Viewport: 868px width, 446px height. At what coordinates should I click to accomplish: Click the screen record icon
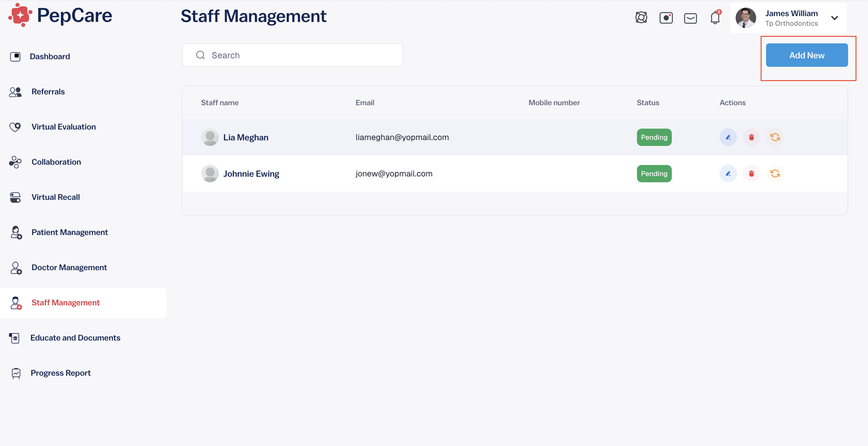[666, 18]
